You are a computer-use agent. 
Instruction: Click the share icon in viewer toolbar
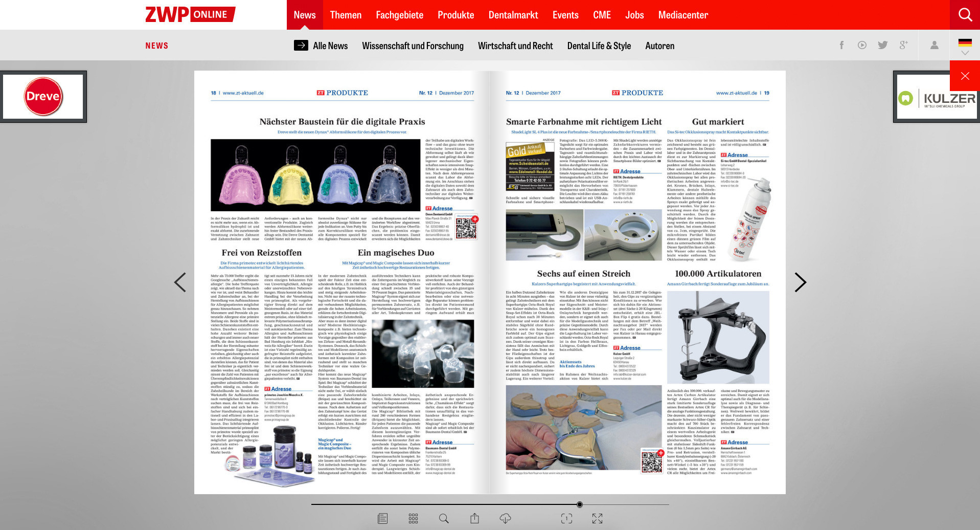click(x=474, y=519)
